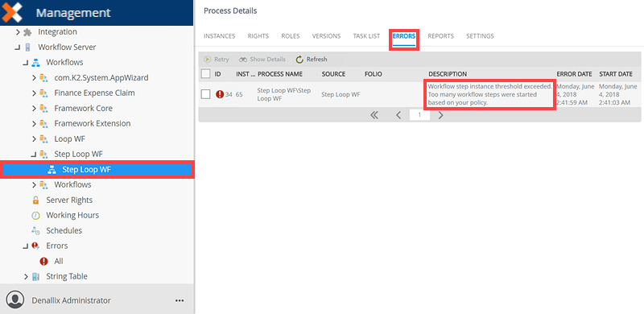Open the three-dot user options menu
Screen dimensions: 644x314
click(x=180, y=300)
